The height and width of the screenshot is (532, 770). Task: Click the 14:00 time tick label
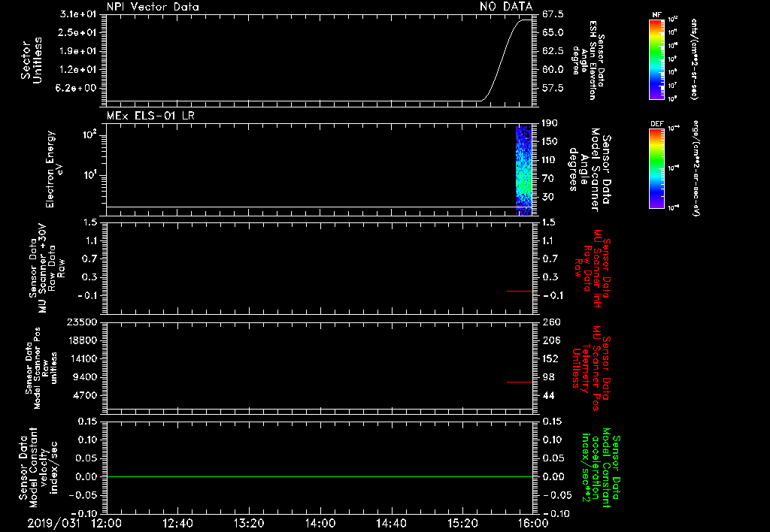click(x=320, y=523)
